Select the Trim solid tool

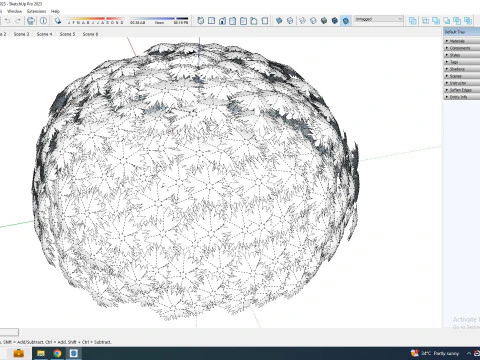point(457,21)
